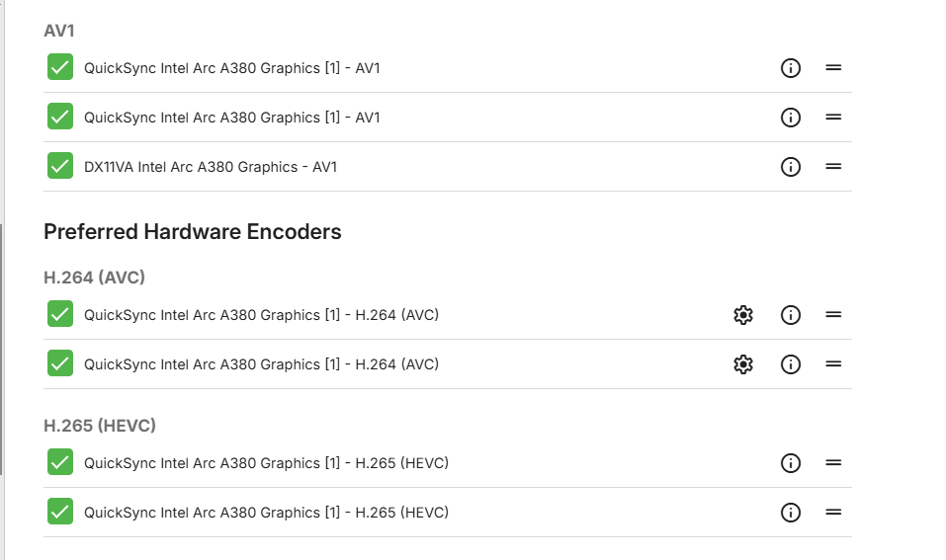Open info for first QuickSync AV1 decoder

pyautogui.click(x=791, y=68)
